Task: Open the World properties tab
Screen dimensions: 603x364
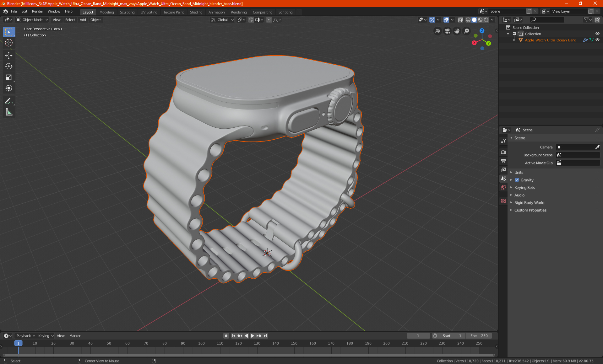Action: [503, 187]
